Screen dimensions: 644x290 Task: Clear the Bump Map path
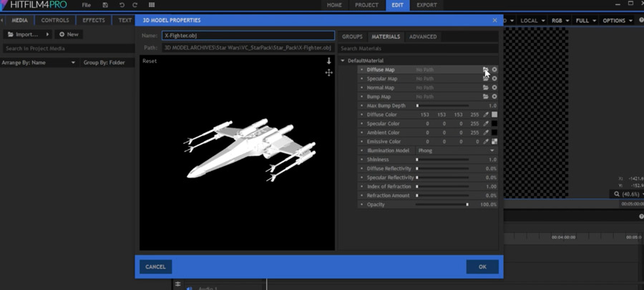pyautogui.click(x=494, y=97)
